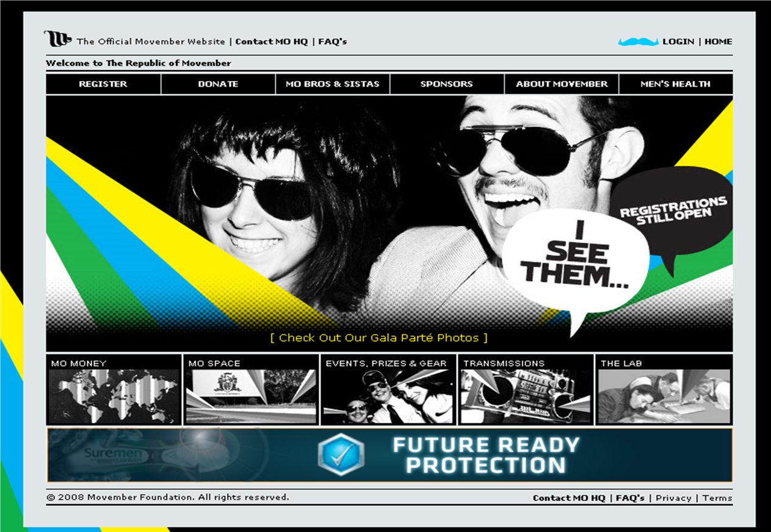The width and height of the screenshot is (771, 532).
Task: Open the MO SPACE thumbnail
Action: click(251, 390)
